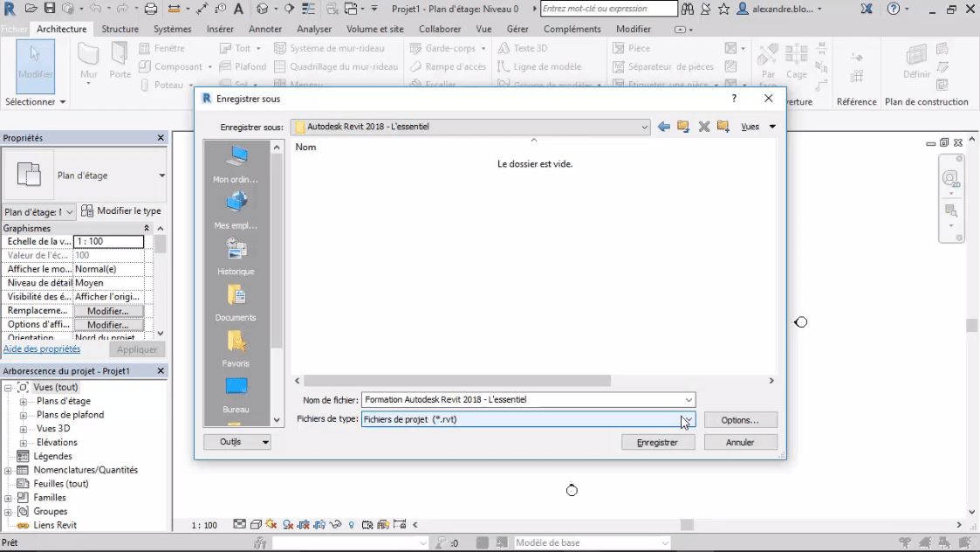Open the Vues dropdown in save dialog
The width and height of the screenshot is (980, 552).
(x=758, y=127)
